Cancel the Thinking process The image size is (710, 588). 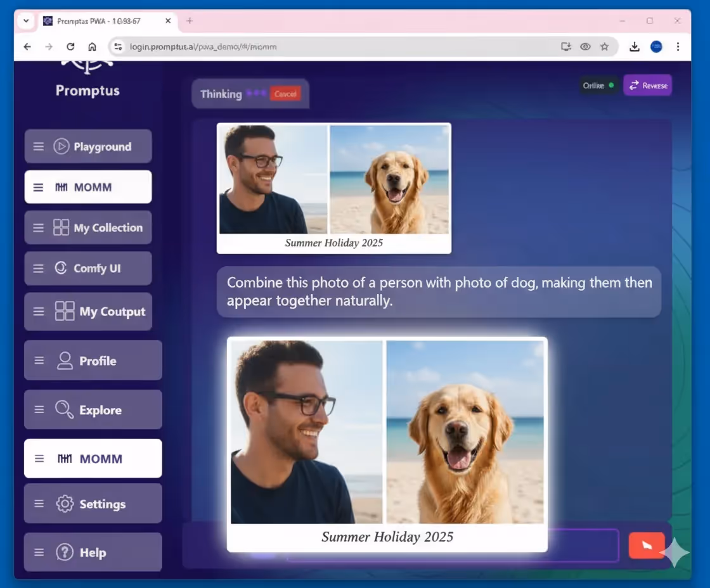[285, 94]
